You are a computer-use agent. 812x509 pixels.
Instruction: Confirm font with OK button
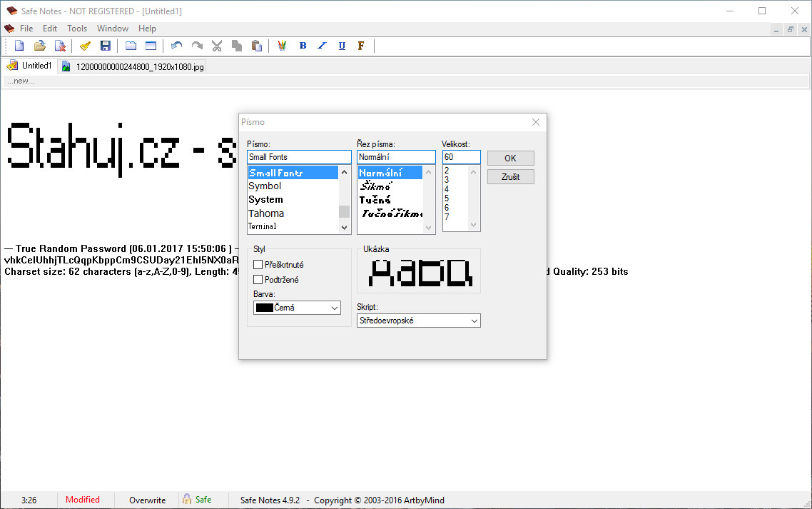tap(510, 158)
